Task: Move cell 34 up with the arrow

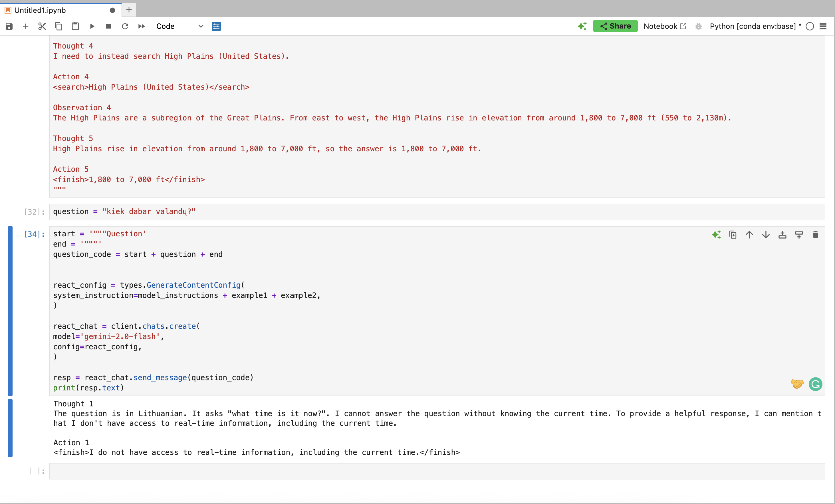Action: coord(749,235)
